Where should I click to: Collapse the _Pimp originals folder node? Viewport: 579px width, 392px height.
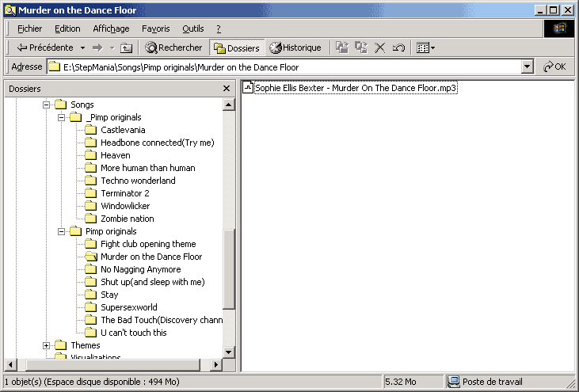(x=61, y=117)
